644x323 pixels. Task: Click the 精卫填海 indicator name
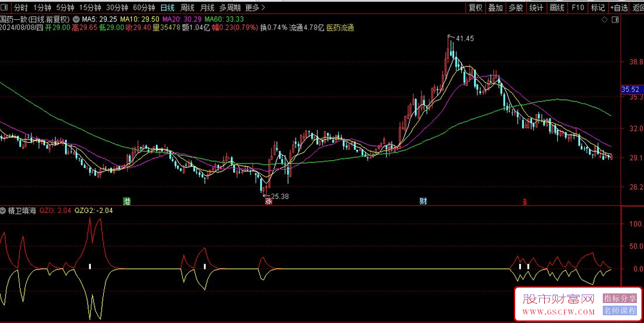[x=23, y=210]
